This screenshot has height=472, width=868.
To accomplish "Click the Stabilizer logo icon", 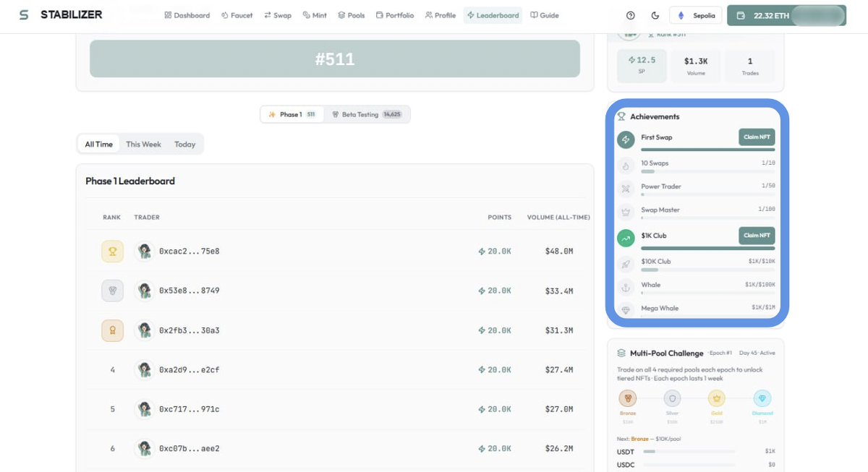I will [x=24, y=14].
